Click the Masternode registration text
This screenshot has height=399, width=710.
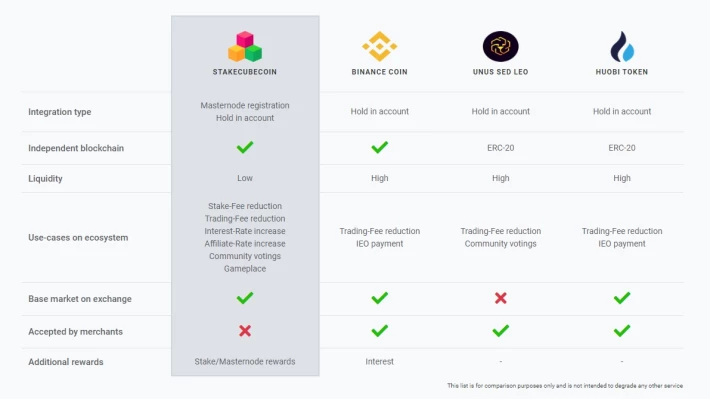245,105
